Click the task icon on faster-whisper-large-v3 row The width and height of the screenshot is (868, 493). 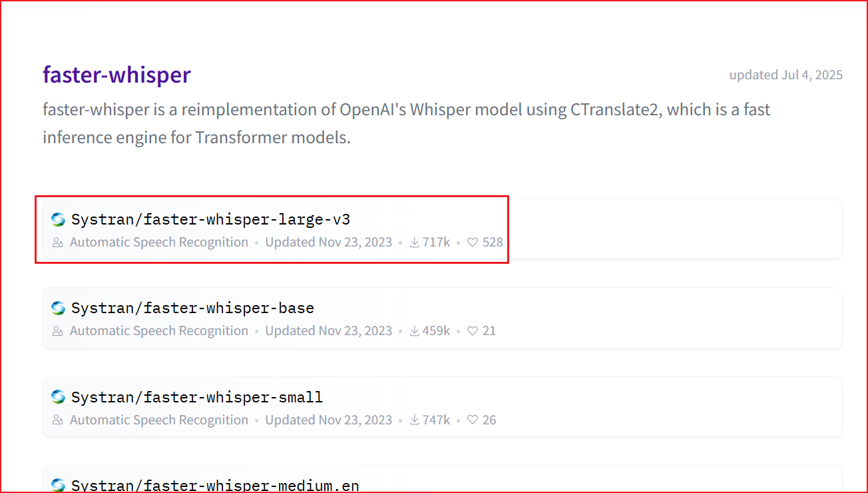58,243
